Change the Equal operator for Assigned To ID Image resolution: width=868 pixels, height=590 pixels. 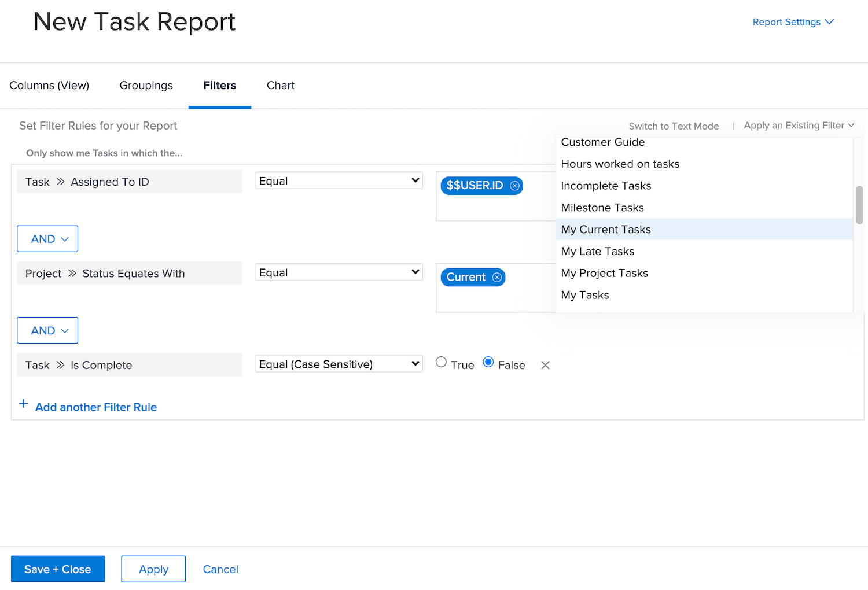pyautogui.click(x=339, y=180)
